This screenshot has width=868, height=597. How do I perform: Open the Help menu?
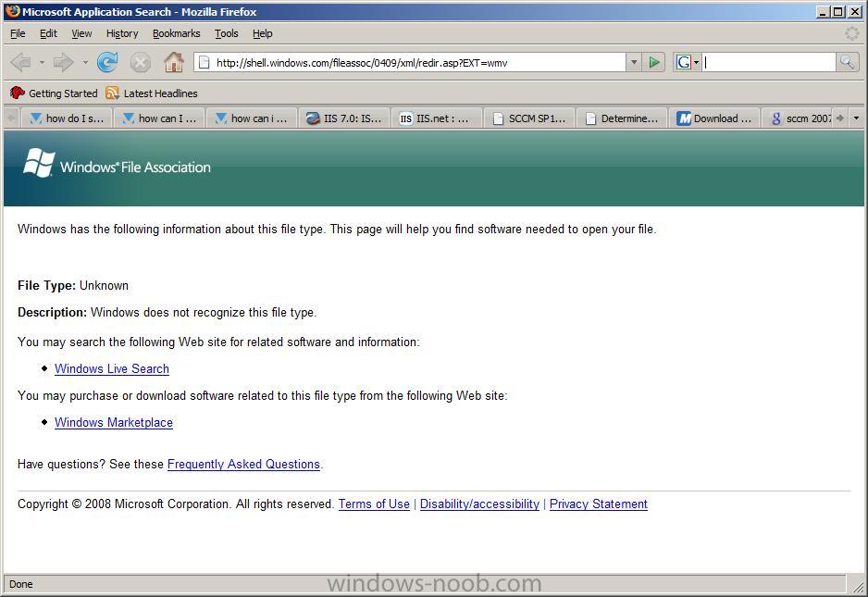(x=263, y=33)
